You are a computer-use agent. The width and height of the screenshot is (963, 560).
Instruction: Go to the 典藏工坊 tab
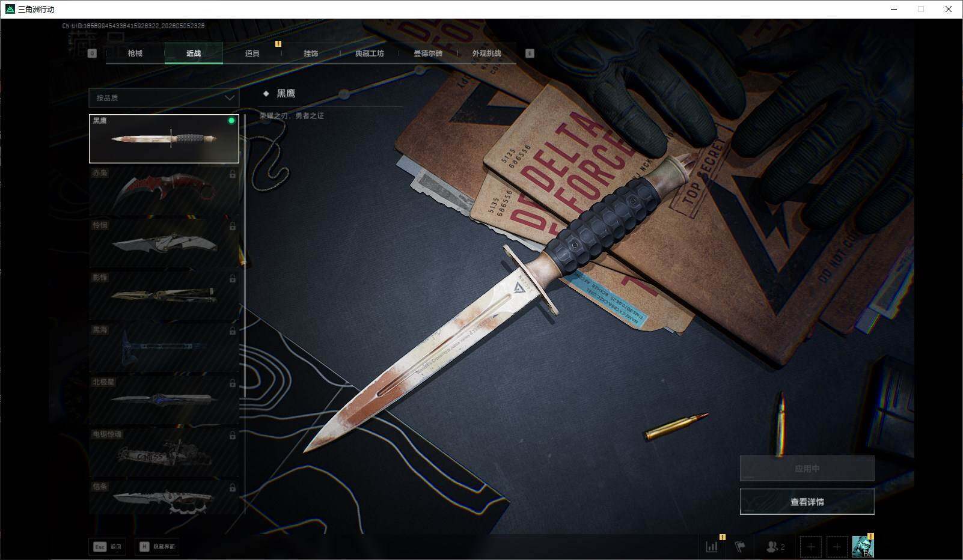coord(369,53)
